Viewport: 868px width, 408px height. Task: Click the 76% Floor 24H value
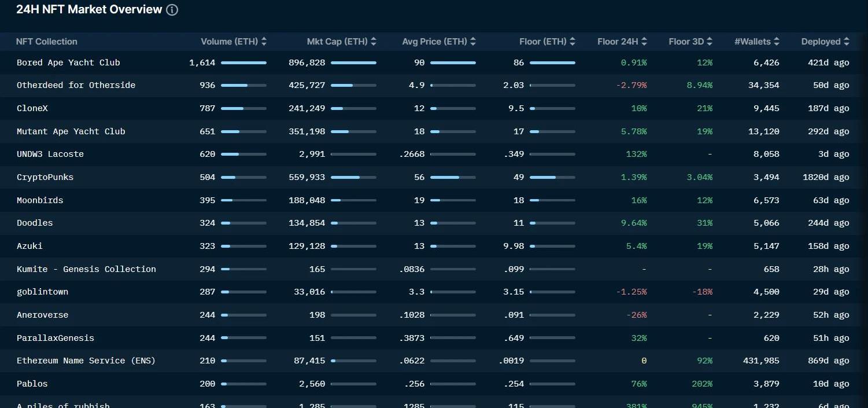pyautogui.click(x=639, y=384)
